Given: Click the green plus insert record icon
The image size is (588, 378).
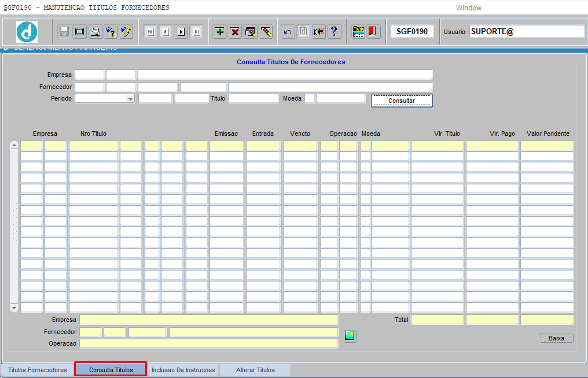Looking at the screenshot, I should point(220,31).
